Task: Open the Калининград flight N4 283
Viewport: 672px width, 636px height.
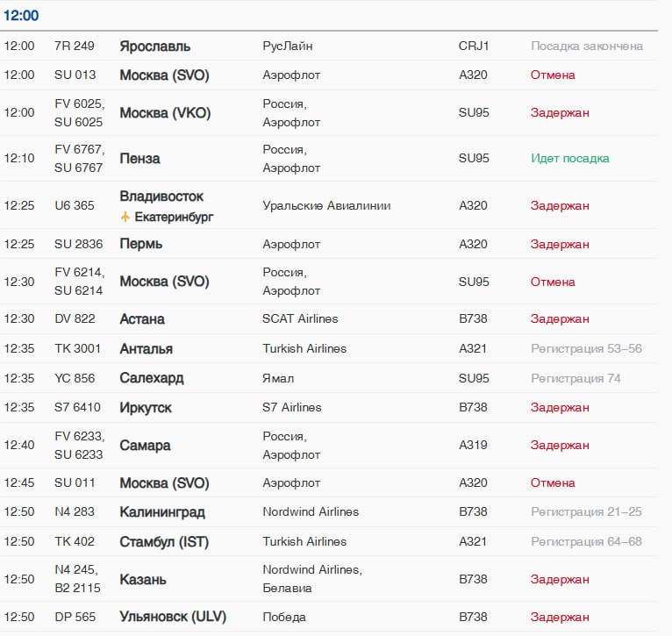Action: 329,511
